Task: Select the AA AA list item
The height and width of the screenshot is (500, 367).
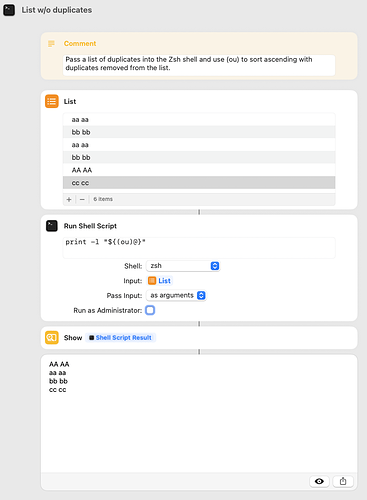Action: coord(199,170)
